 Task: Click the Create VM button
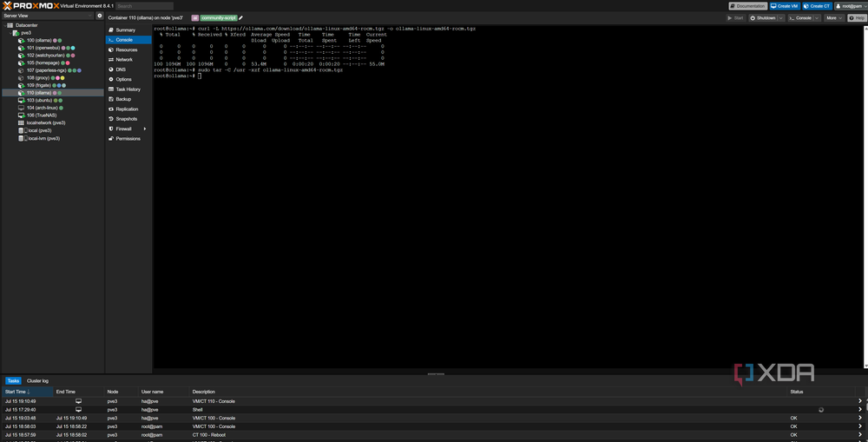point(785,6)
